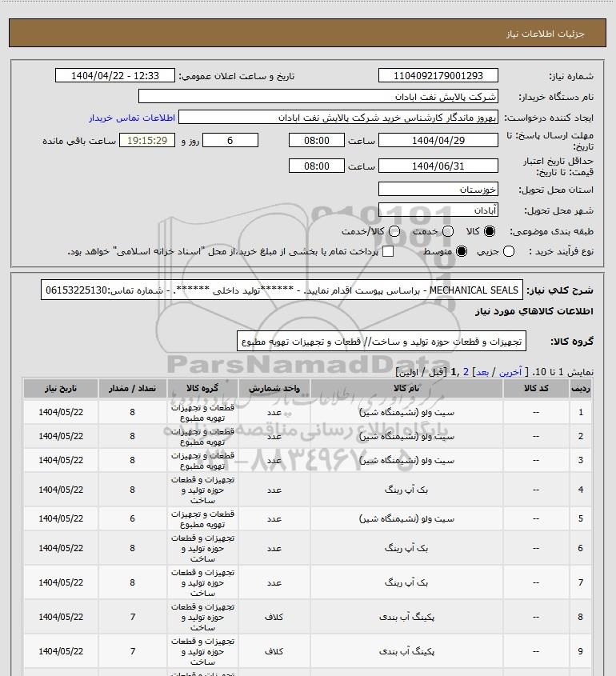Open page 2 of the items list
This screenshot has width=616, height=676.
tap(466, 372)
